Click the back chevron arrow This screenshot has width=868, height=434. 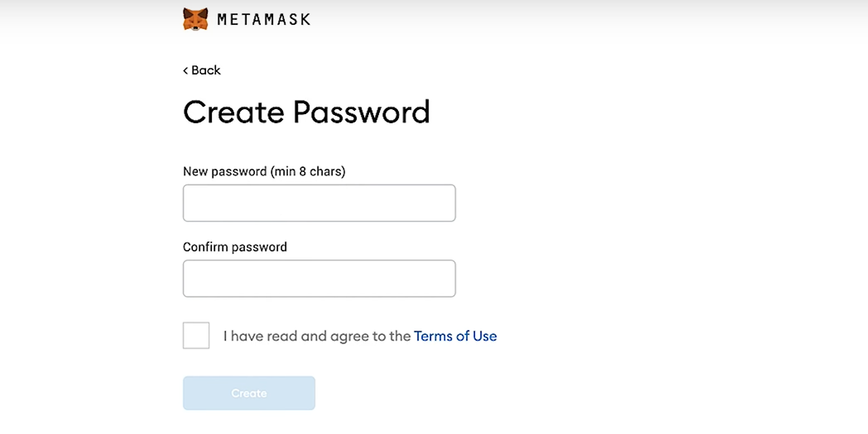(185, 70)
